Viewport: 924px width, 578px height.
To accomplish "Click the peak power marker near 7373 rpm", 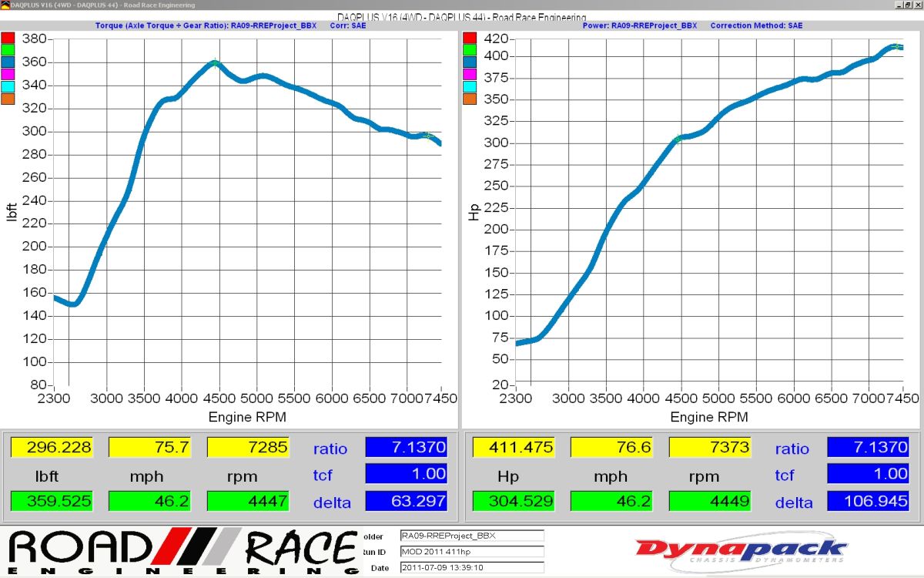I will pos(895,46).
